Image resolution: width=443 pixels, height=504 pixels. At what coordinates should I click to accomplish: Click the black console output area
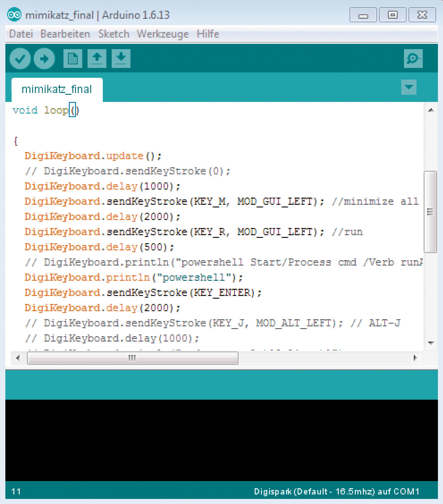(221, 440)
